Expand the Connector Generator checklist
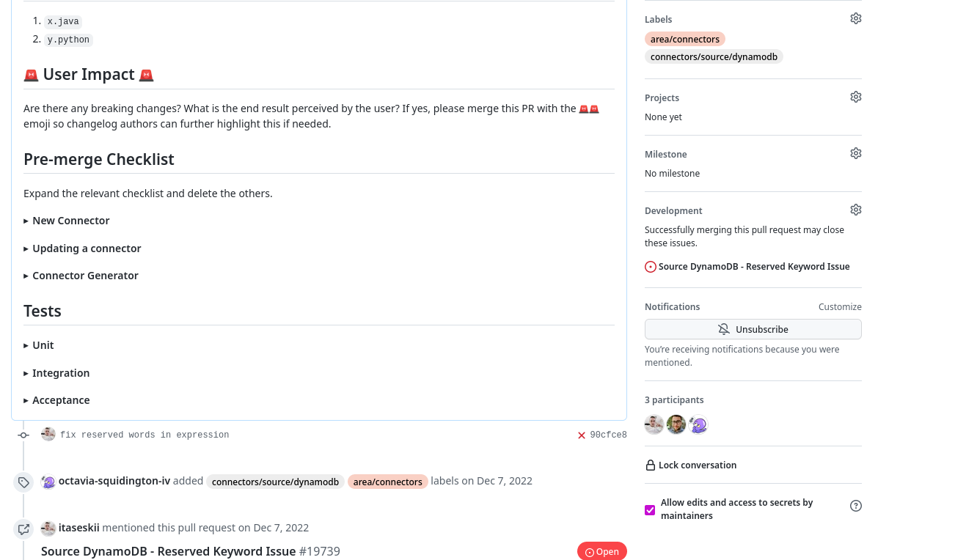966x560 pixels. click(x=81, y=276)
